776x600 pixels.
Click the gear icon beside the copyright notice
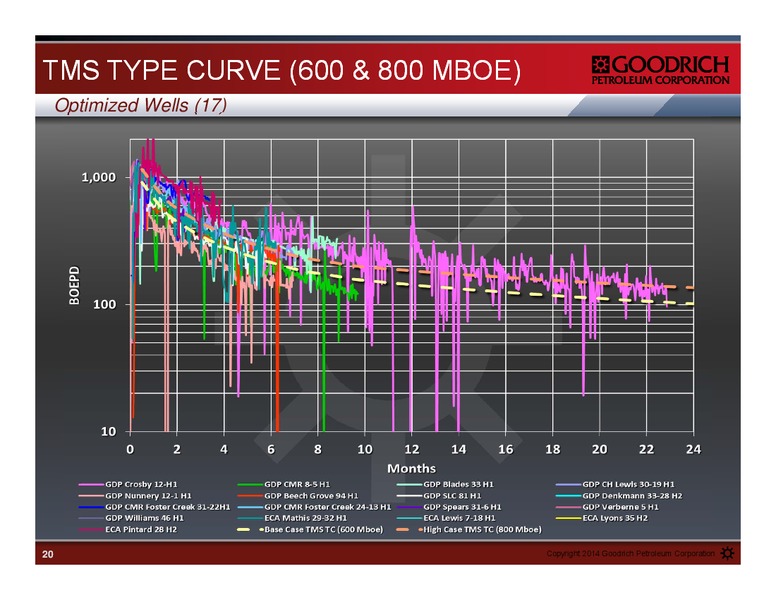pyautogui.click(x=728, y=553)
